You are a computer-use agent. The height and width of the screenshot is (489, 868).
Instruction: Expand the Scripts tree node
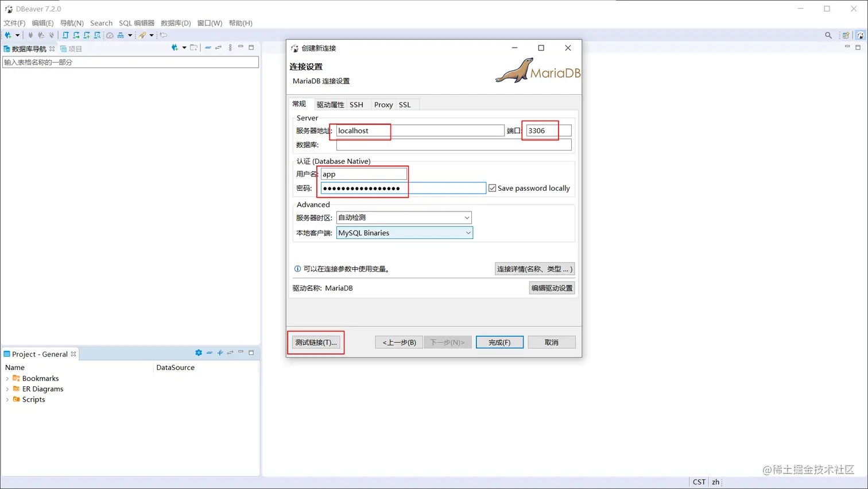tap(7, 400)
